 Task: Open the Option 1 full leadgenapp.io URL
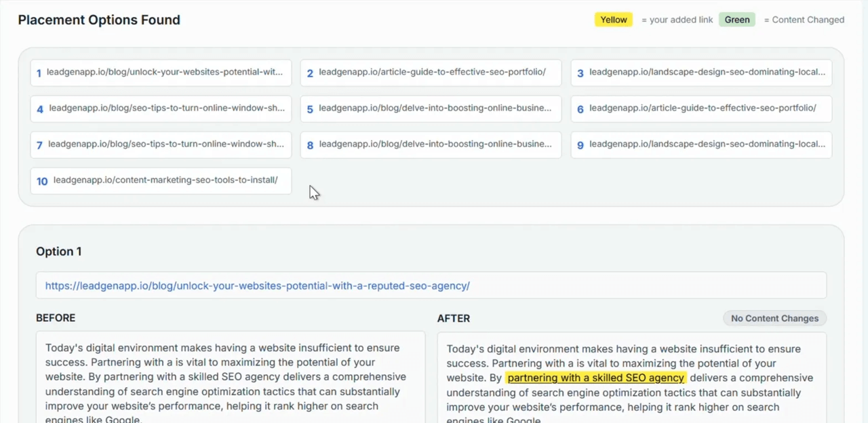[257, 286]
